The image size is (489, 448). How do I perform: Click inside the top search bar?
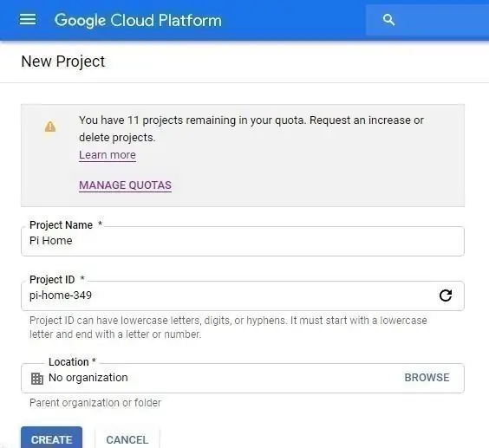pyautogui.click(x=427, y=20)
